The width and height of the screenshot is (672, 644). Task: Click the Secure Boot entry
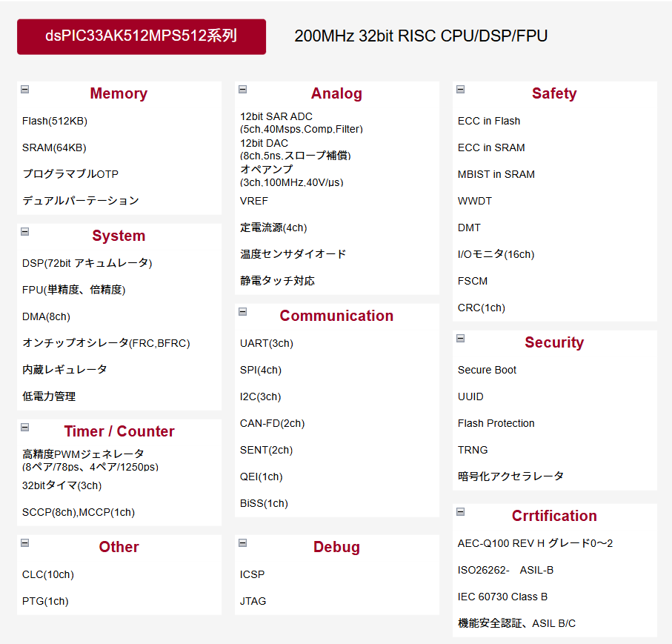487,370
